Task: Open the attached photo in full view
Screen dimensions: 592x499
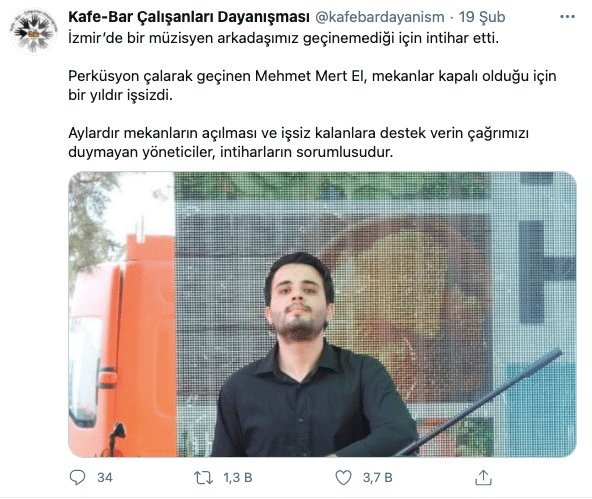Action: (322, 314)
